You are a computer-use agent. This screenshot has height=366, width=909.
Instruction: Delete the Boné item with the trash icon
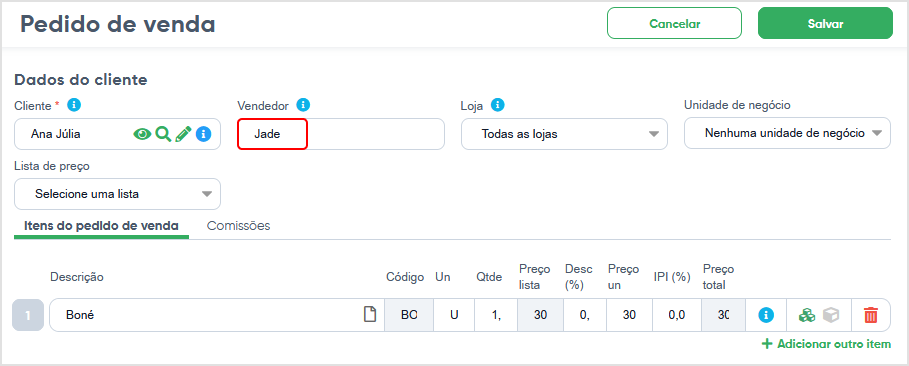[871, 315]
